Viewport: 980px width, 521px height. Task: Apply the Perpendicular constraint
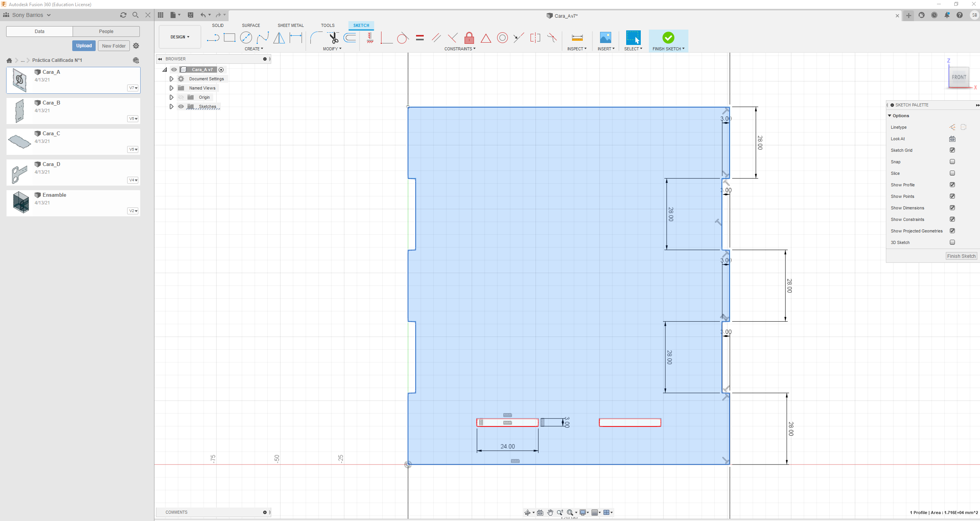pos(453,38)
